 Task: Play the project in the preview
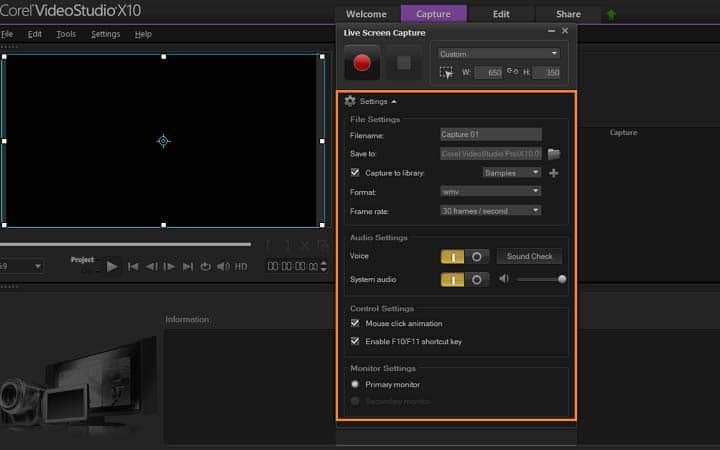click(112, 266)
